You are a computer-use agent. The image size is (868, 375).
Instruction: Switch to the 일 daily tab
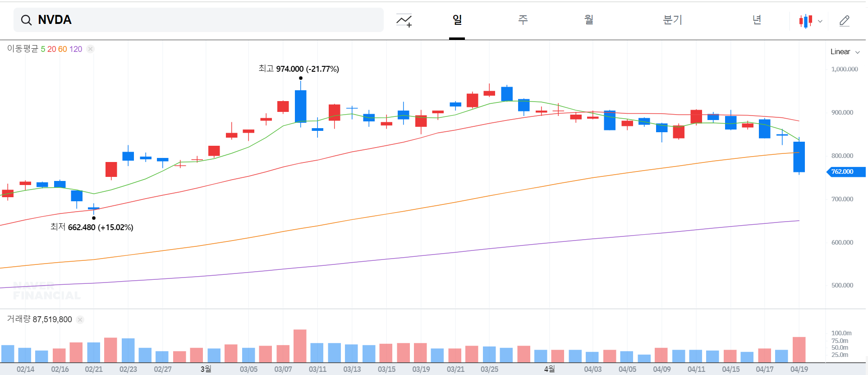(457, 20)
